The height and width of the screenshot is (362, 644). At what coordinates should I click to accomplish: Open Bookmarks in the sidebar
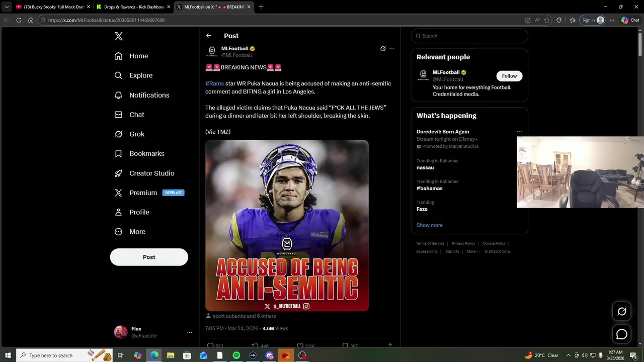tap(139, 153)
